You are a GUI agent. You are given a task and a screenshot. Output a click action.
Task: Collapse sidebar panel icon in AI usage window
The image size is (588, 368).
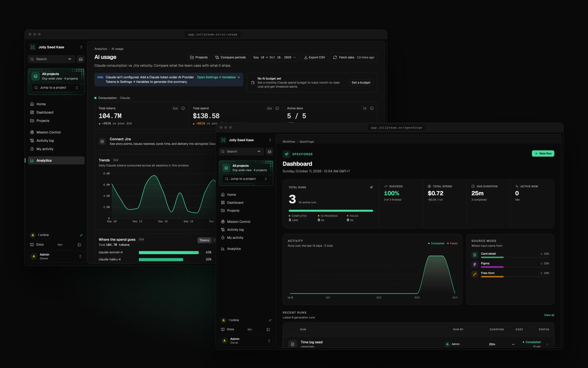79,245
